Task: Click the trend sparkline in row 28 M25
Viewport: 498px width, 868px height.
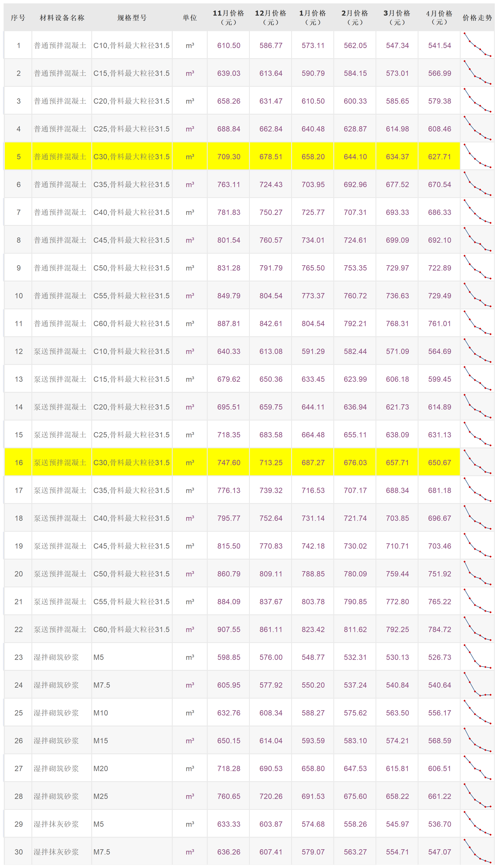Action: pos(477,796)
